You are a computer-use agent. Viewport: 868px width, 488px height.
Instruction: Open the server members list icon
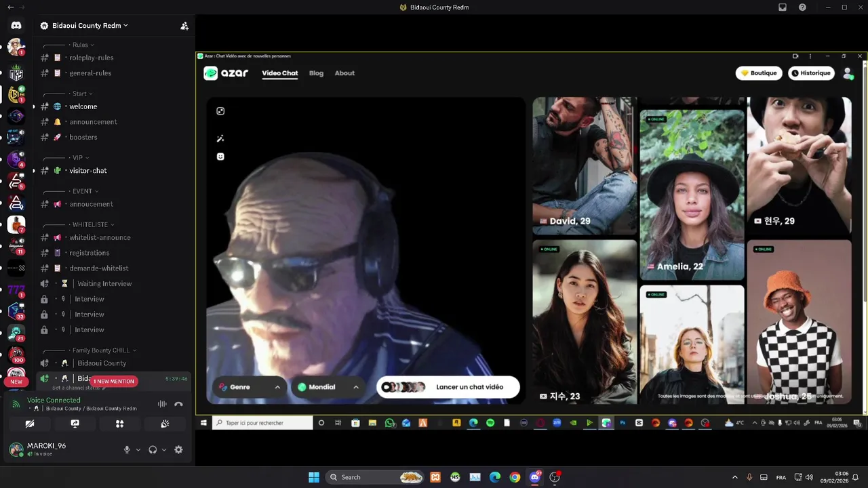pyautogui.click(x=184, y=26)
